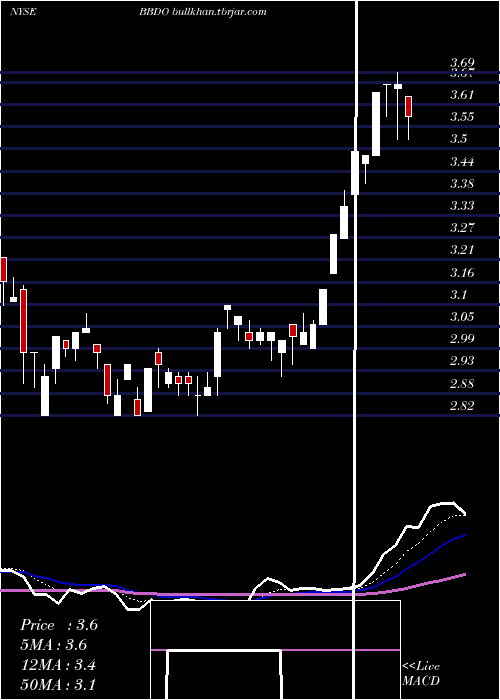Click the 3.21 price axis label
Viewport: 500px width, 700px height.
pyautogui.click(x=462, y=250)
